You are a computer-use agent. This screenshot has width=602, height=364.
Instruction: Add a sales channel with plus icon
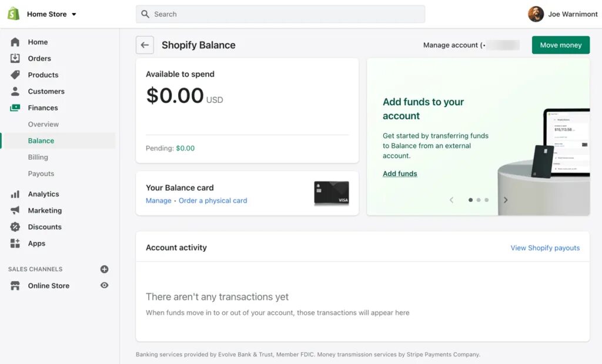(x=104, y=269)
